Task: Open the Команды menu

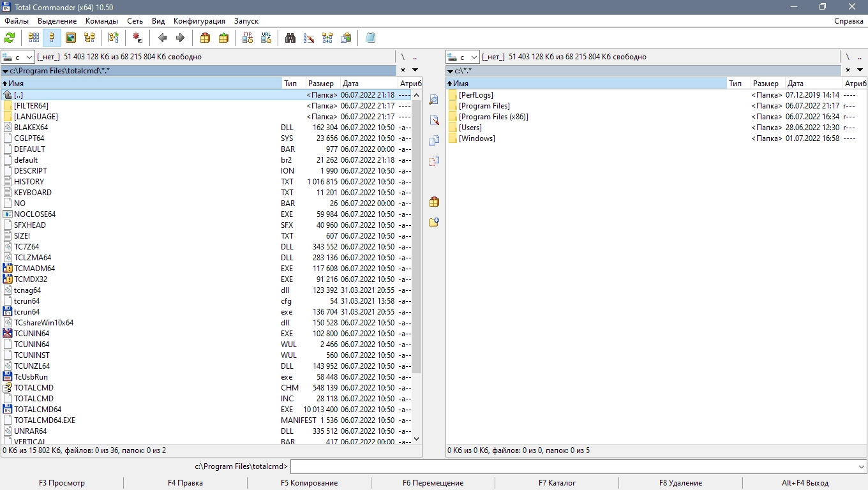Action: pos(102,21)
